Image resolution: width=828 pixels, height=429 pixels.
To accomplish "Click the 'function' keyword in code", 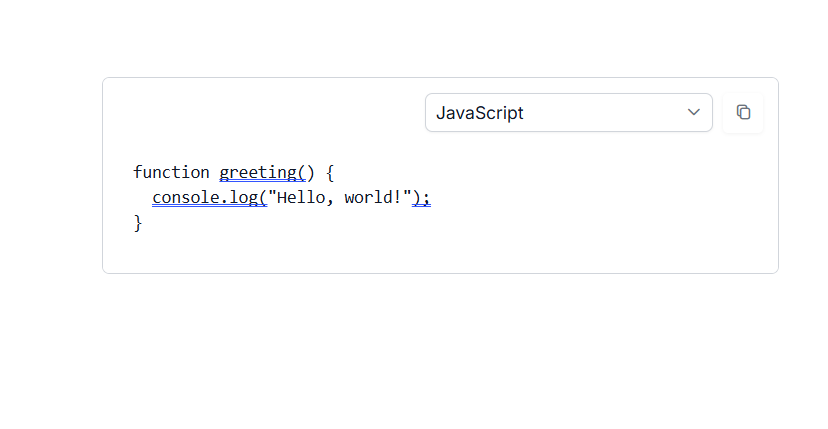I will coord(171,172).
